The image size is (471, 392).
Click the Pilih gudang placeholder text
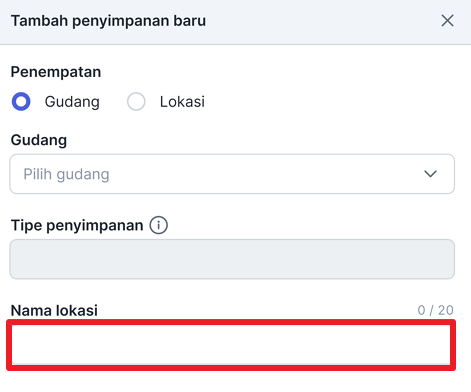click(x=66, y=174)
